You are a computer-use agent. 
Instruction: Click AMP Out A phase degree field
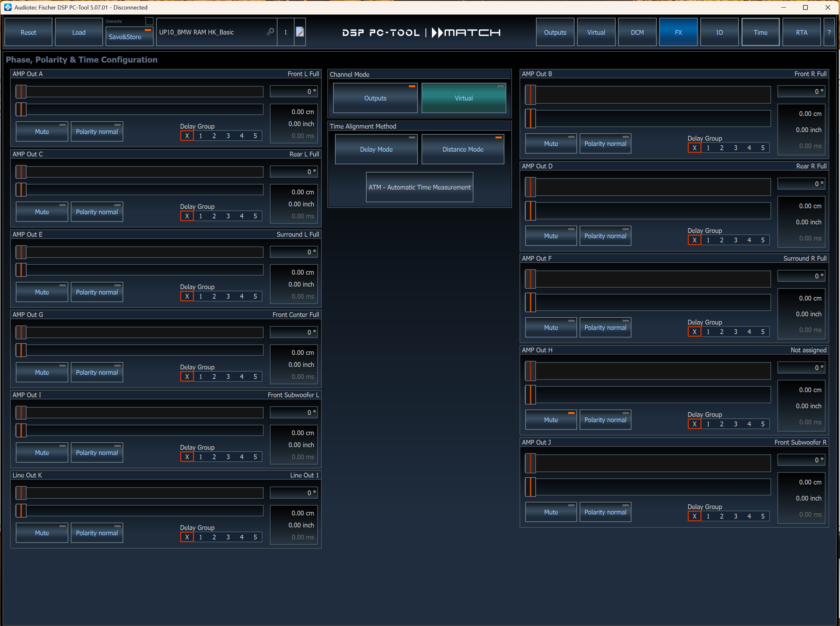pyautogui.click(x=294, y=91)
